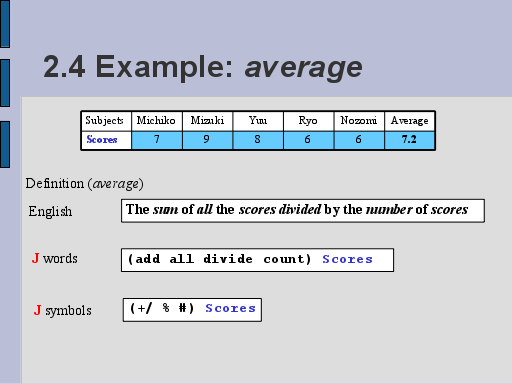This screenshot has width=512, height=384.
Task: Click the average value '7.2'
Action: click(410, 140)
